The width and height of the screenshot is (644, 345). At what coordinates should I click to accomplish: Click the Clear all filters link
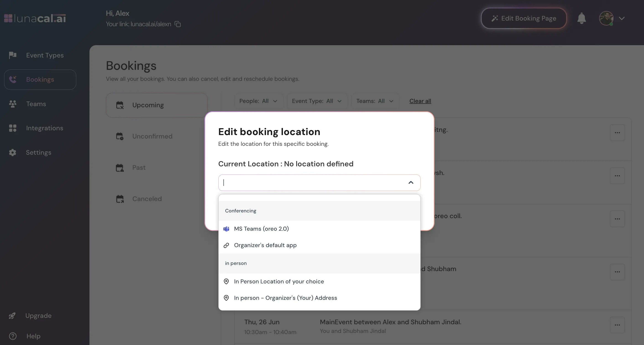(420, 101)
